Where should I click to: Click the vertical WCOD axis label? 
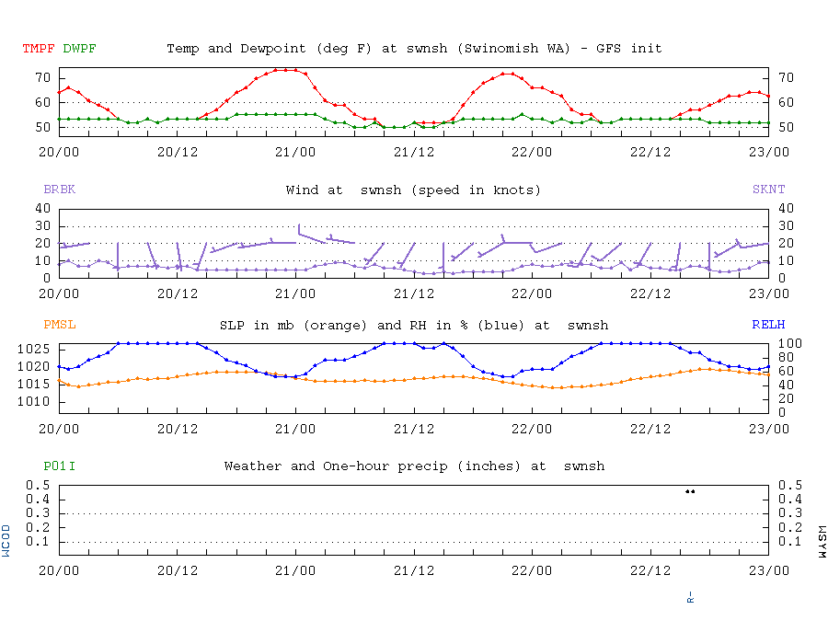tap(6, 541)
